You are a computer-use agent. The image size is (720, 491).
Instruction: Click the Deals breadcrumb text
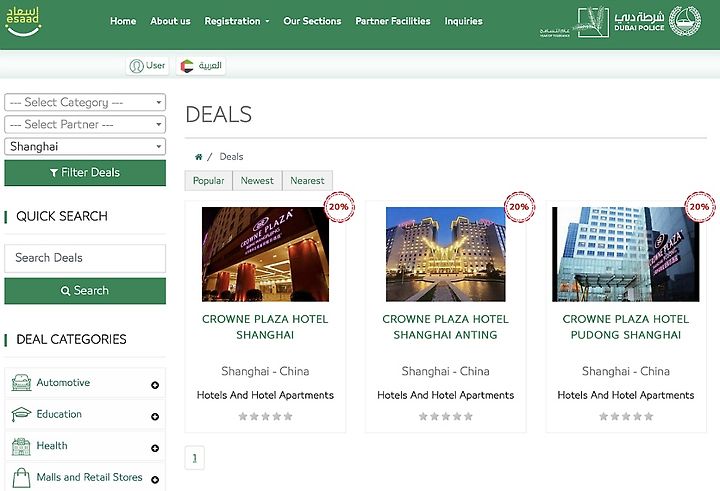[x=231, y=157]
